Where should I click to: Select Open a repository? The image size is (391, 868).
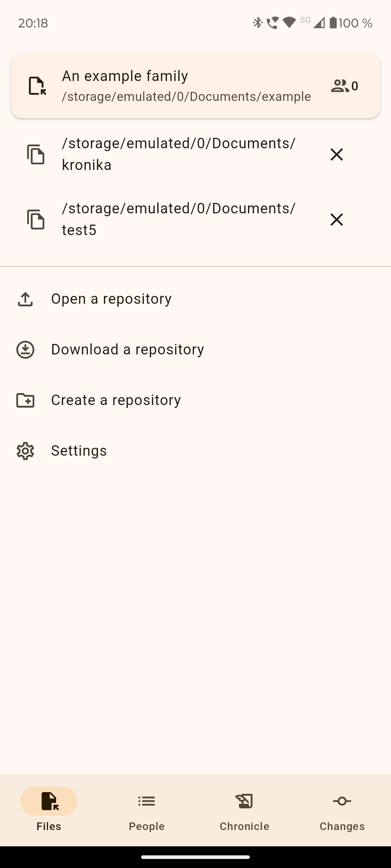pyautogui.click(x=112, y=299)
